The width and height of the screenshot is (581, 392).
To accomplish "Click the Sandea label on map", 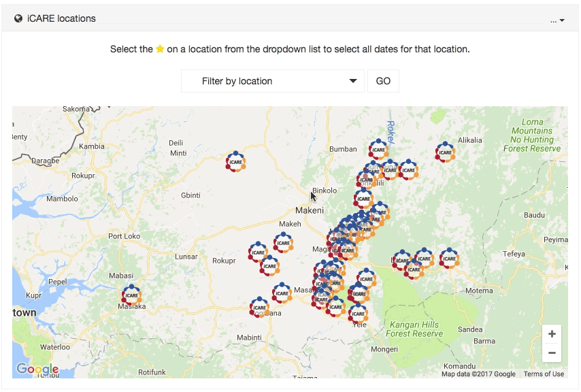I will coord(470,329).
